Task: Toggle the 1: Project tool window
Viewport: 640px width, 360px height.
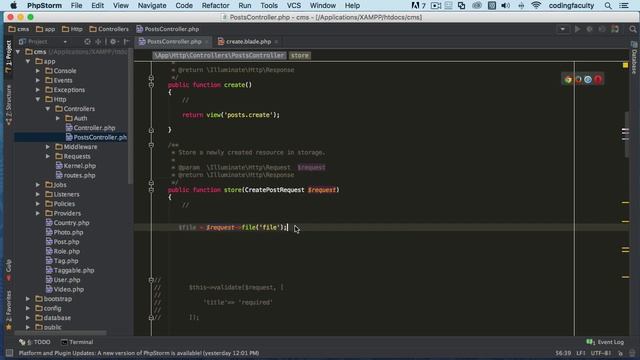Action: (8, 56)
